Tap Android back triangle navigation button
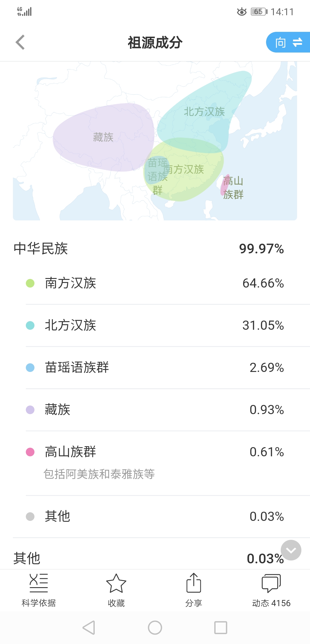Screen dimensions: 310x644 [x=89, y=628]
